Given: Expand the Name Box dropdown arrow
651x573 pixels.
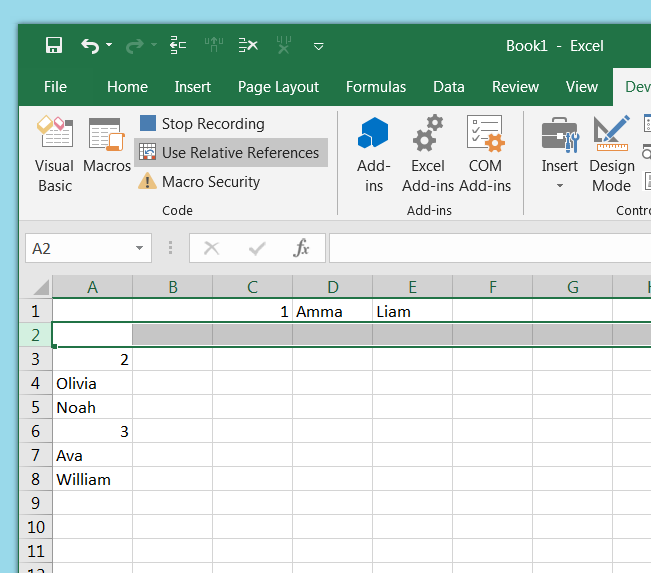Looking at the screenshot, I should click(x=139, y=248).
